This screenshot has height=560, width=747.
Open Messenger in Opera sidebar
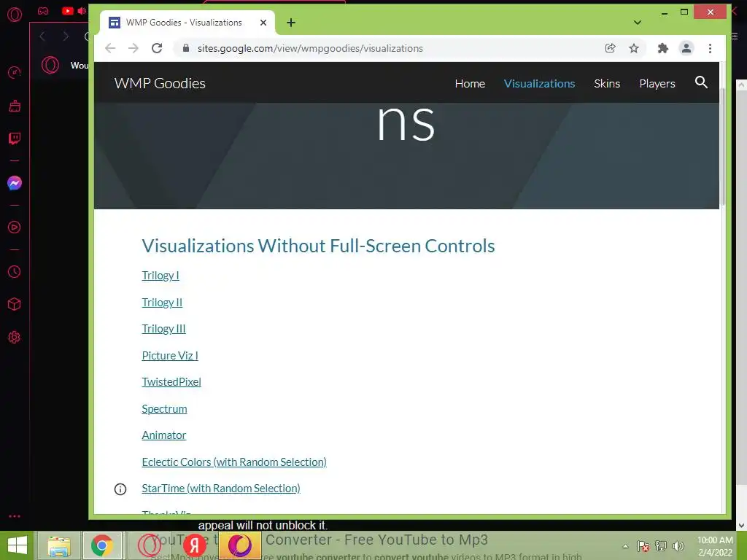tap(15, 183)
